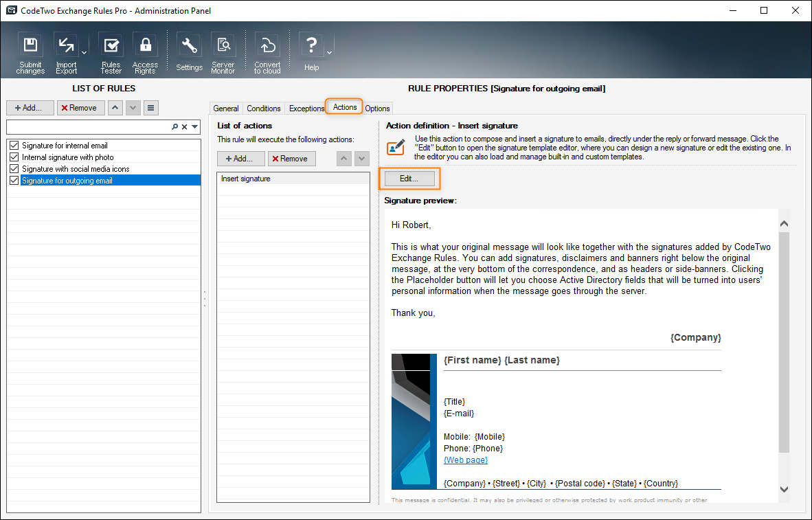Switch to the General tab

point(226,109)
